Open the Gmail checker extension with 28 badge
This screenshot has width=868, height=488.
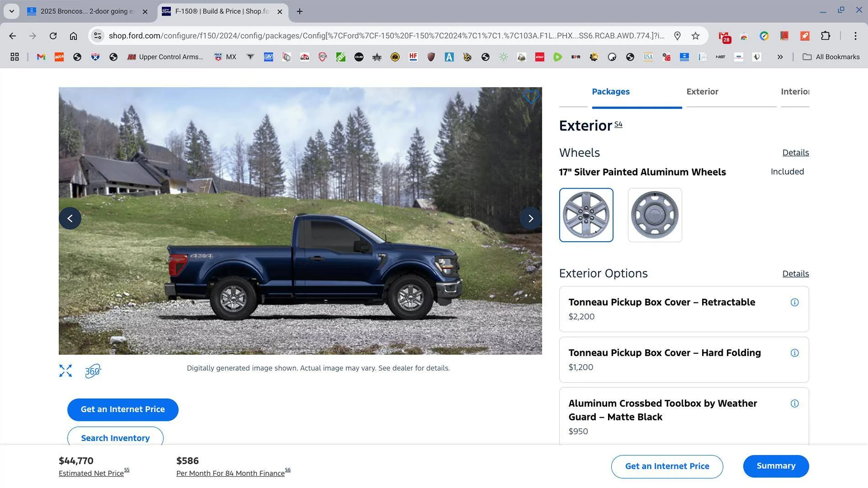click(x=724, y=37)
